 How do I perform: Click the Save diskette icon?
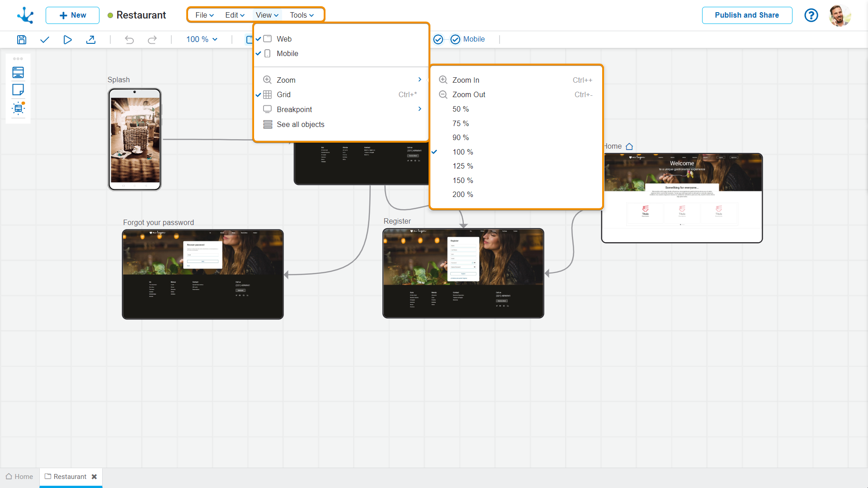click(21, 39)
